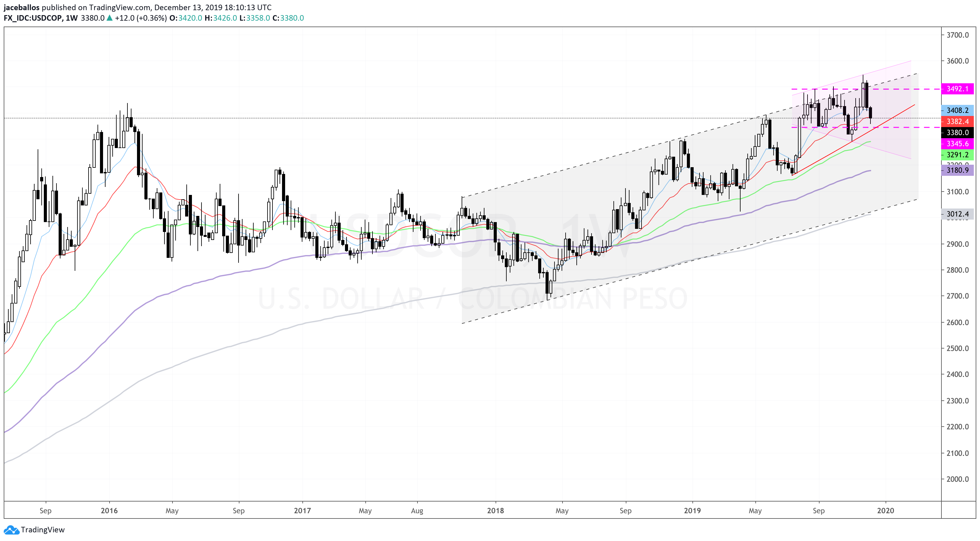
Task: Click the 2017 label on time axis
Action: pos(302,510)
